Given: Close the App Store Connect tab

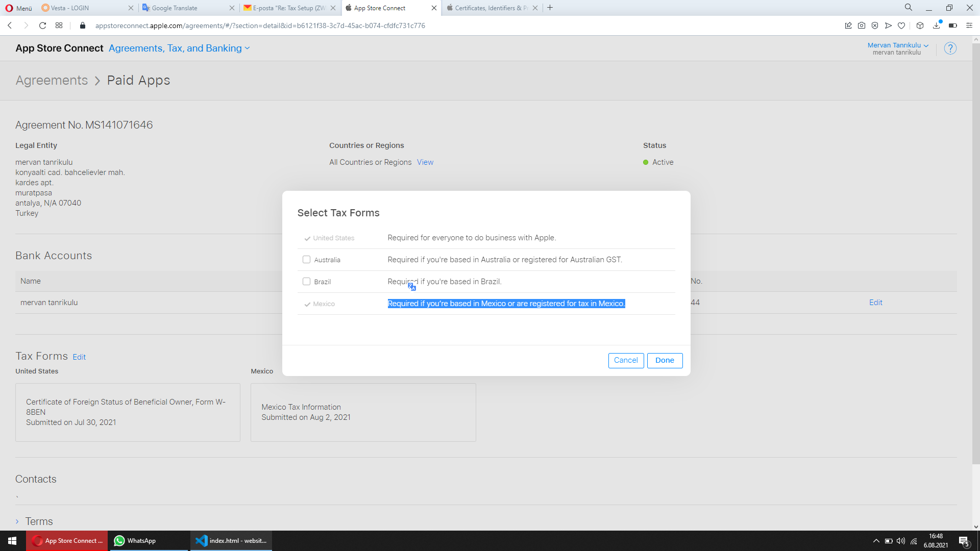Looking at the screenshot, I should pyautogui.click(x=434, y=8).
